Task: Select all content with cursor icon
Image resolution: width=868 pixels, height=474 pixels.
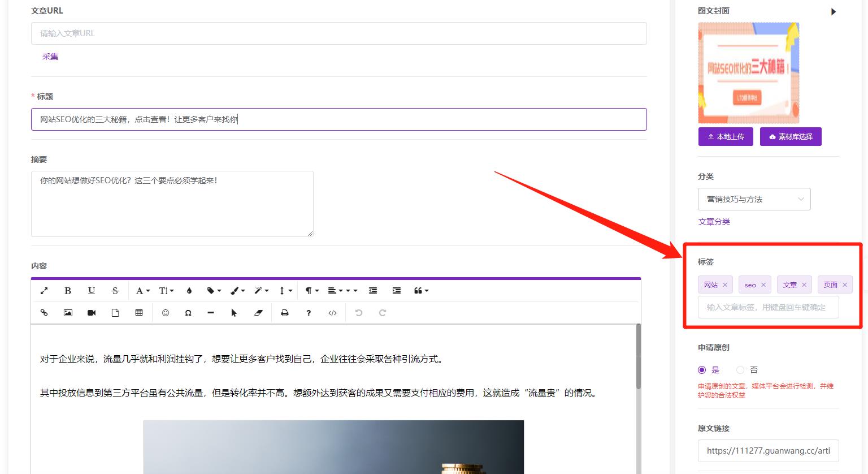Action: click(234, 313)
